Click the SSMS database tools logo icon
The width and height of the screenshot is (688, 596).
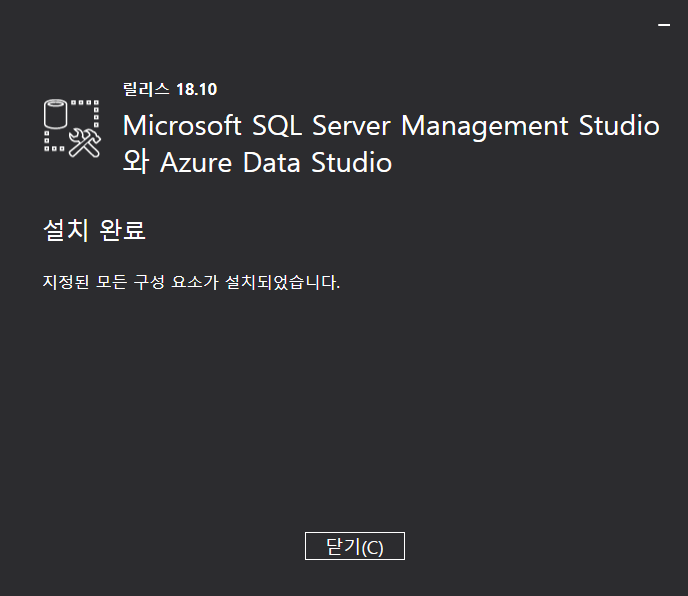coord(72,128)
